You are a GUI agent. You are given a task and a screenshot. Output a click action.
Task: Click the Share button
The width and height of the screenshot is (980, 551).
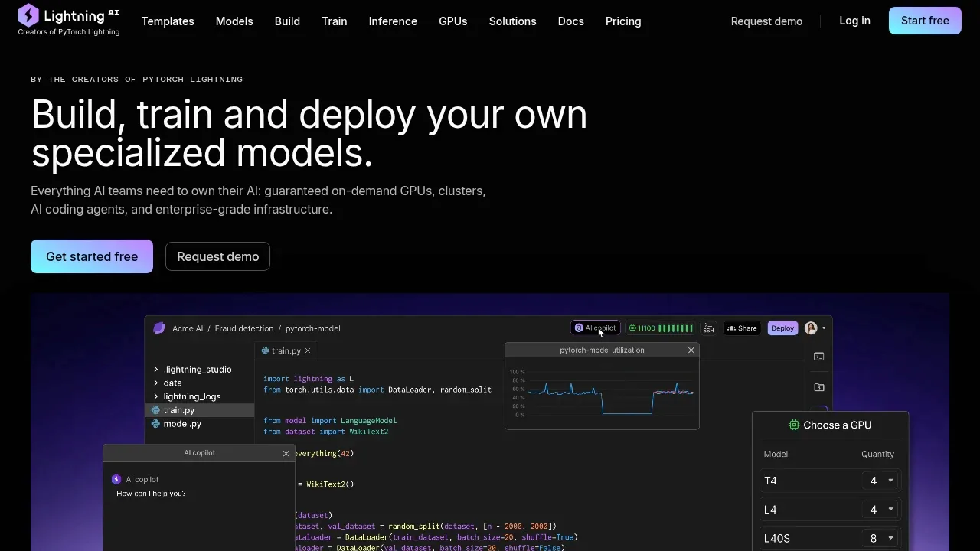coord(742,328)
